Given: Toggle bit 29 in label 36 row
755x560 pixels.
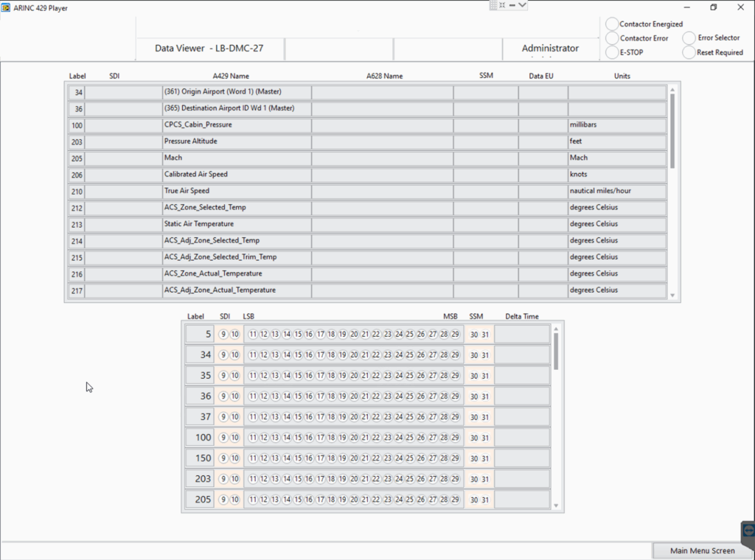Looking at the screenshot, I should point(455,396).
